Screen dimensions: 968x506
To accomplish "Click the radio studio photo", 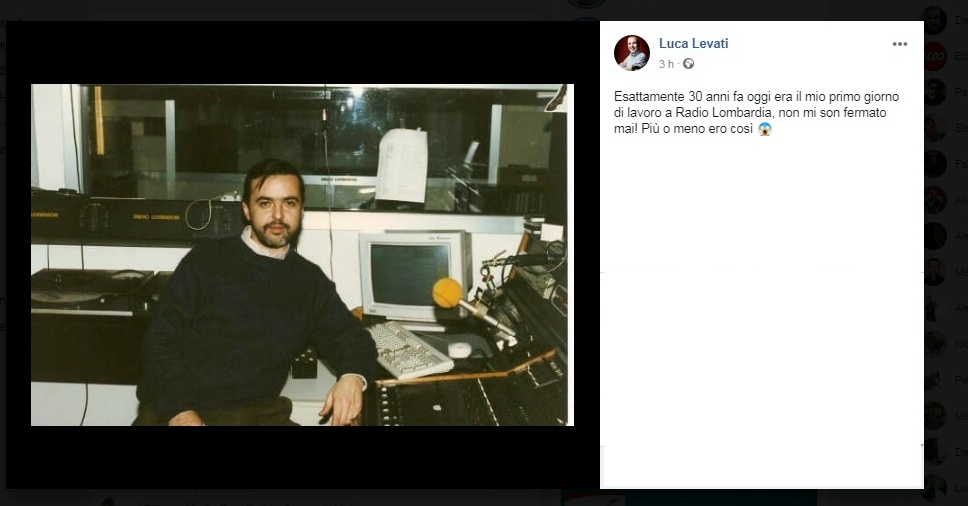I will (x=302, y=255).
